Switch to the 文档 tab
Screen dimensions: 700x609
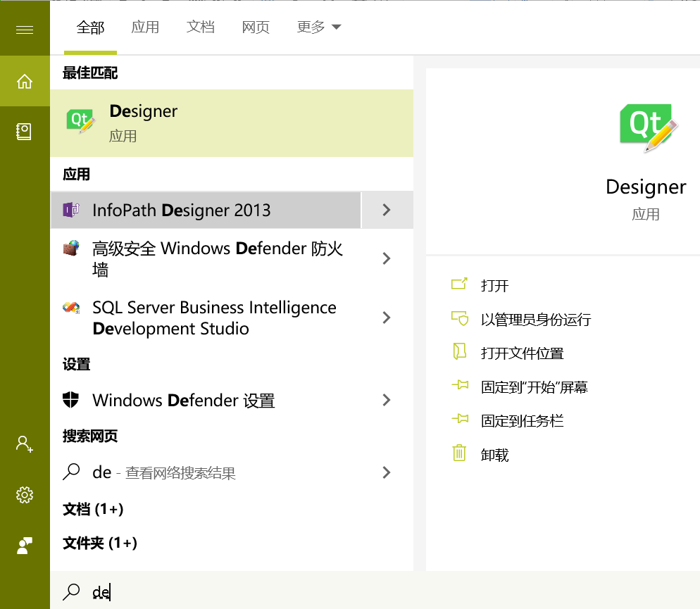pyautogui.click(x=201, y=27)
